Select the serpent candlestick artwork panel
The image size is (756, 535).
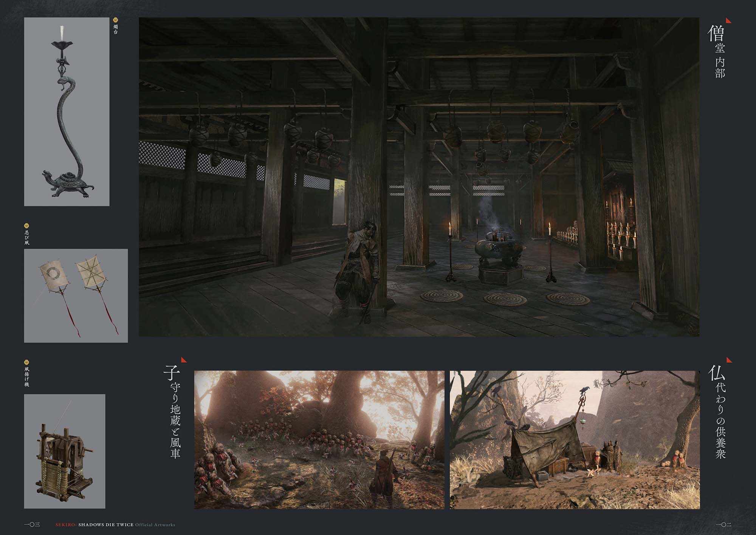point(67,112)
